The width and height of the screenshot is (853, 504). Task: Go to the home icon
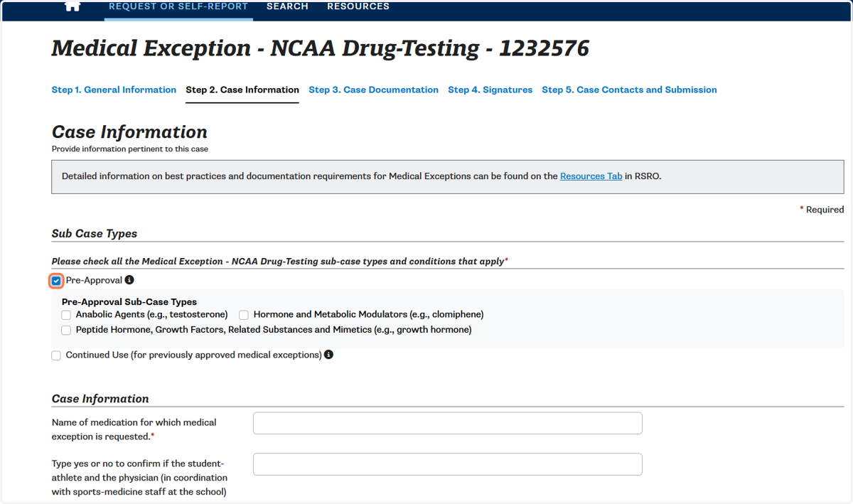click(73, 6)
